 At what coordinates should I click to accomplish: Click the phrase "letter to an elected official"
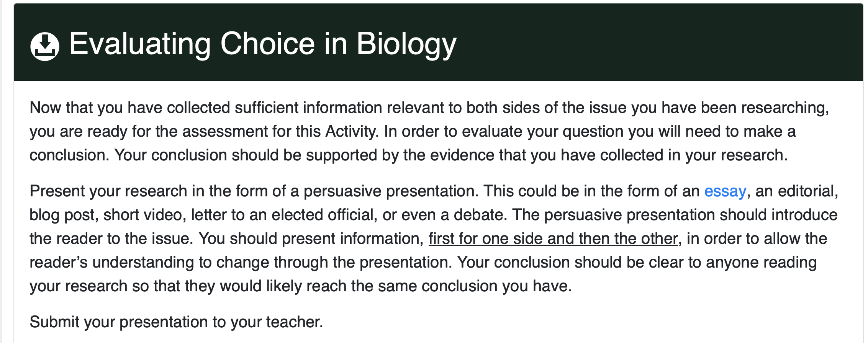coord(282,215)
